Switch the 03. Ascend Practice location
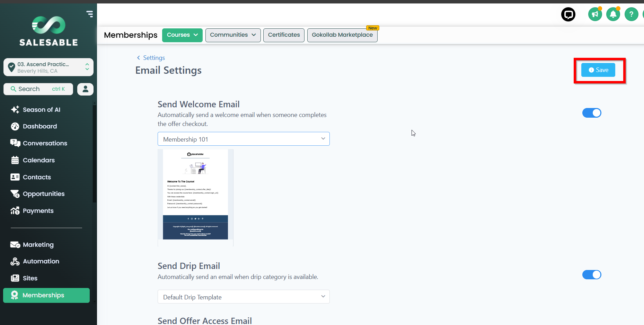The height and width of the screenshot is (325, 644). (x=48, y=67)
